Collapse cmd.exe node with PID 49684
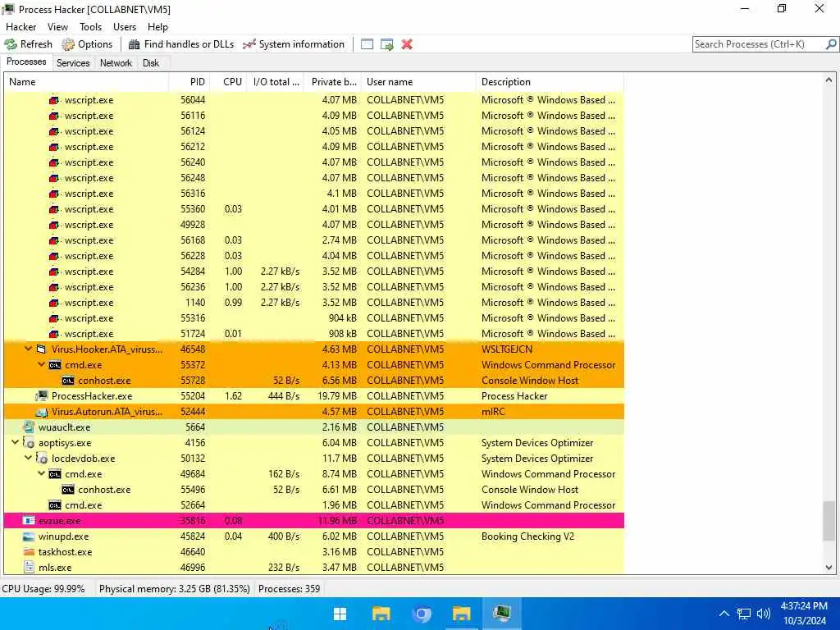840x630 pixels. (x=41, y=474)
